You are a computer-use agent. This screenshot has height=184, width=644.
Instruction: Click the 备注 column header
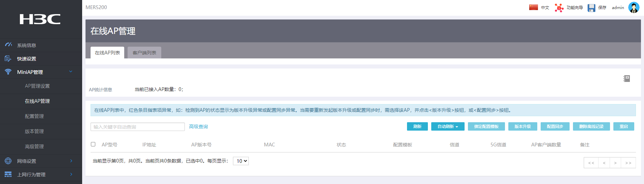pos(585,145)
